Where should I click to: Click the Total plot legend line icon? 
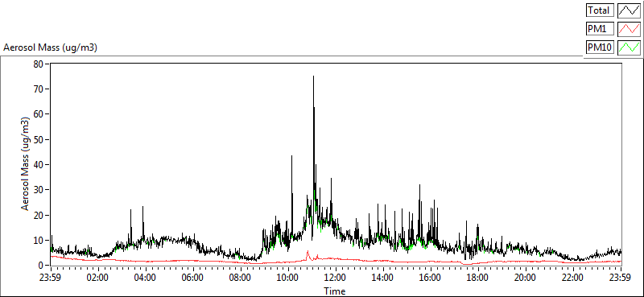[x=629, y=10]
